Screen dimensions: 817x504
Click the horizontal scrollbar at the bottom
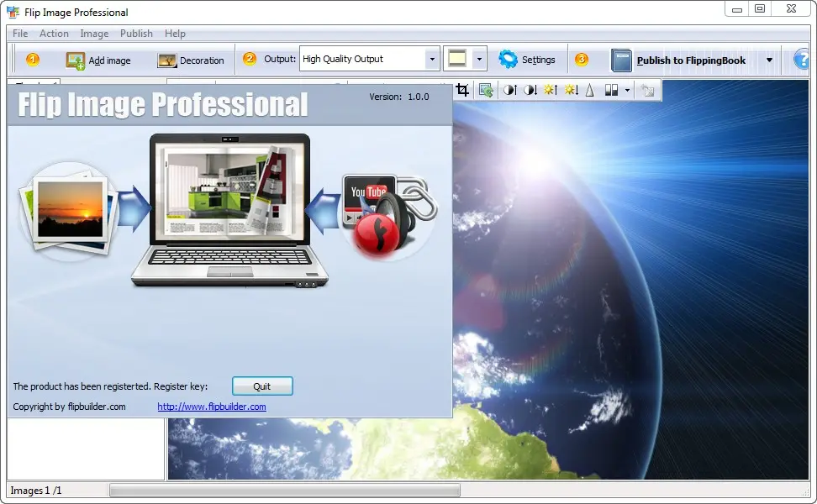point(284,490)
